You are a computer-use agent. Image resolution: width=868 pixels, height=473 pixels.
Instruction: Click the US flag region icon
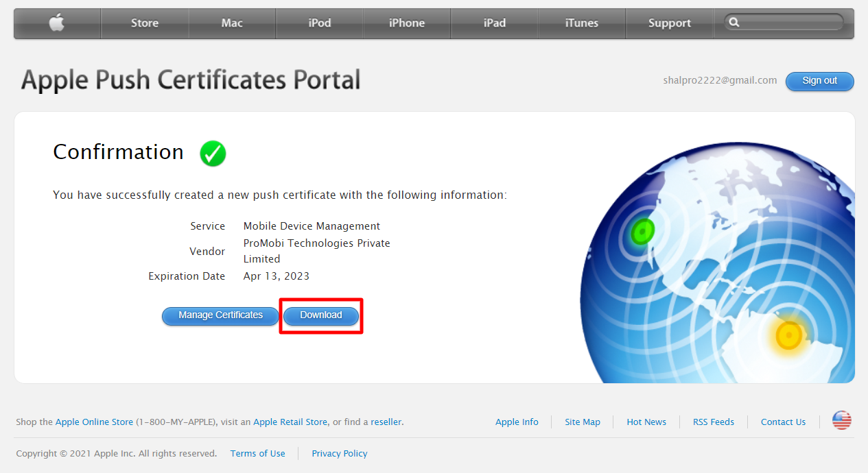[842, 421]
